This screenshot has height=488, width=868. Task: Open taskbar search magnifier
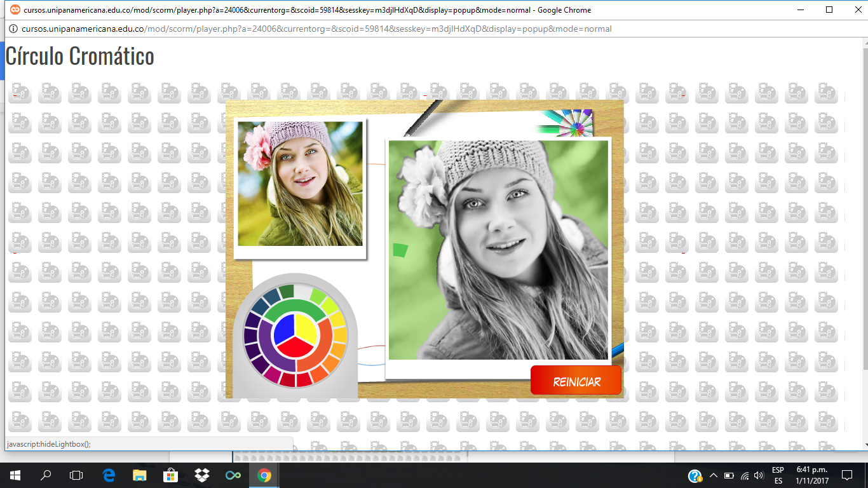(46, 475)
